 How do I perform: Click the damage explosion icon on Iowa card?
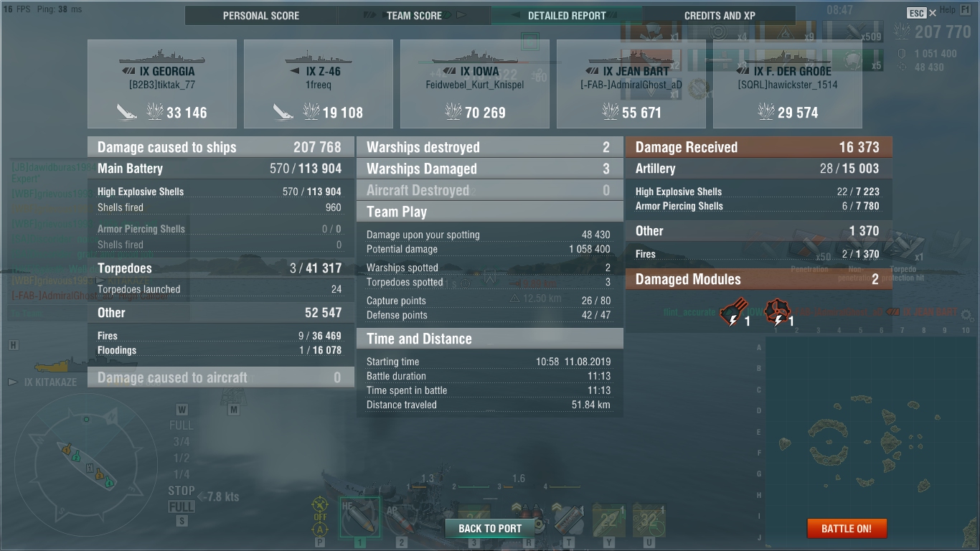click(453, 112)
